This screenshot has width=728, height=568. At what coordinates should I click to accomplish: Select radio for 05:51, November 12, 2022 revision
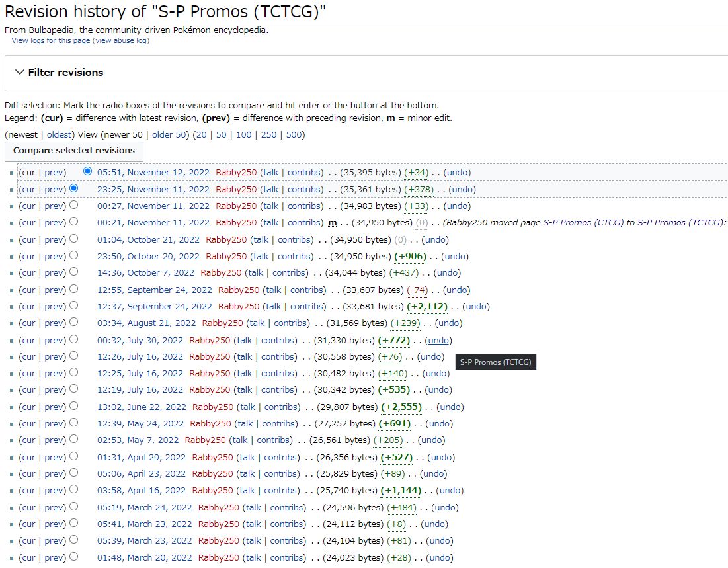87,171
